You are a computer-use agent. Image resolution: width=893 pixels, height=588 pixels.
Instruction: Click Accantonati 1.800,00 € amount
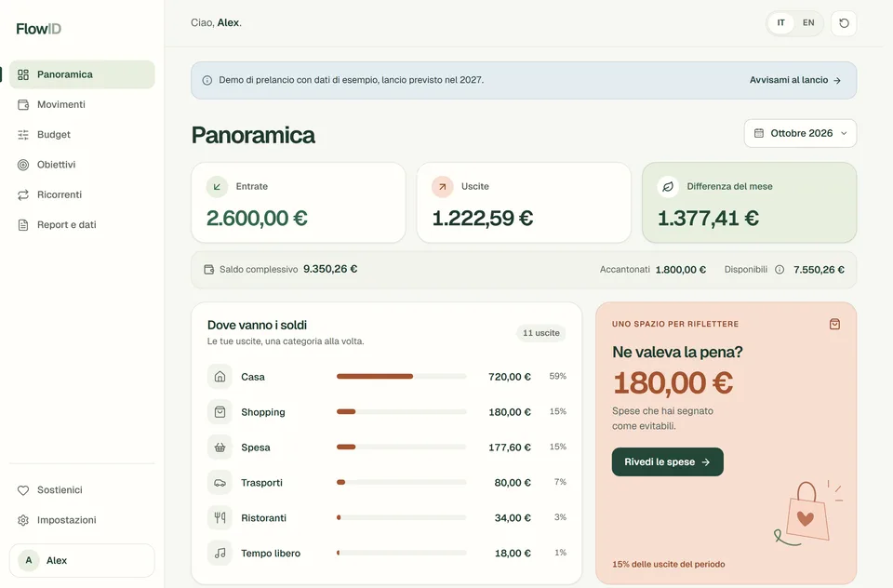coord(681,270)
